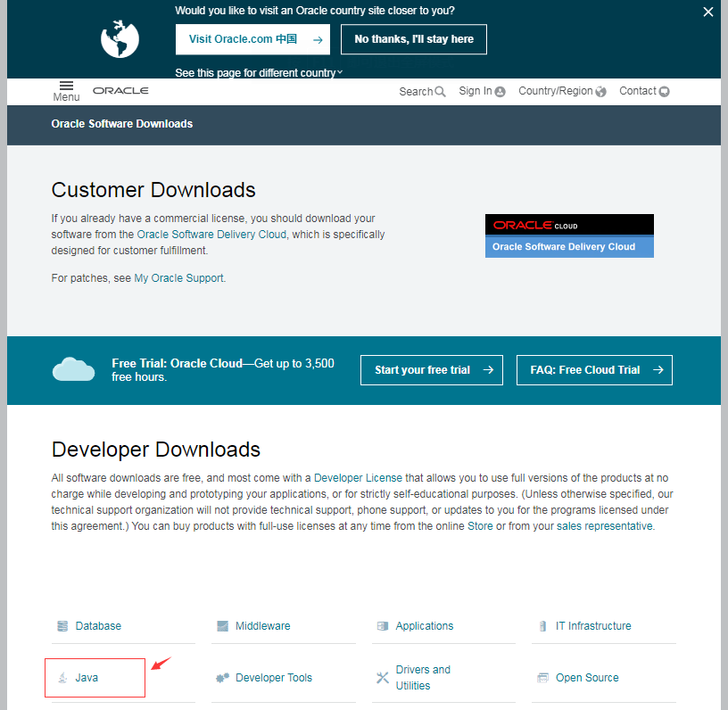Click the IT Infrastructure category icon
This screenshot has height=710, width=728.
pos(542,626)
